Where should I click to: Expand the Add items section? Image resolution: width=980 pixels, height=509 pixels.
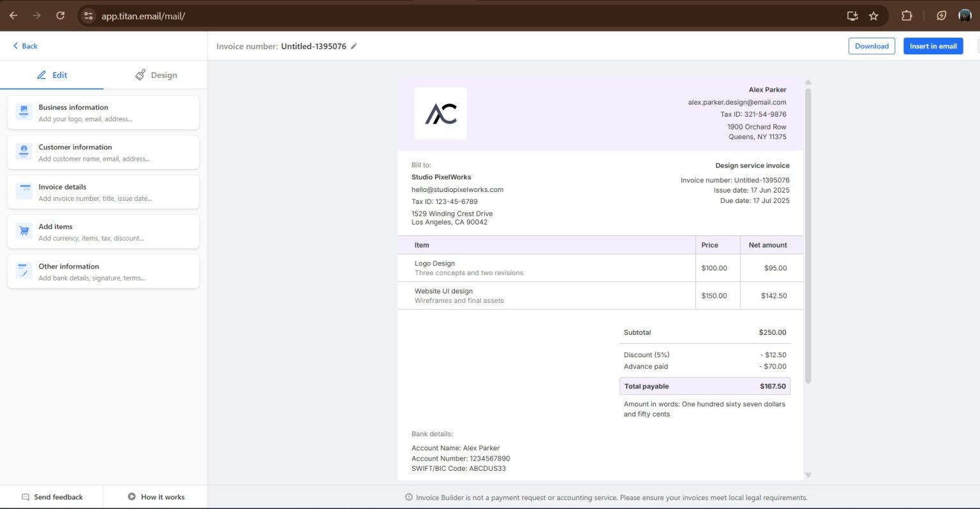click(x=103, y=232)
